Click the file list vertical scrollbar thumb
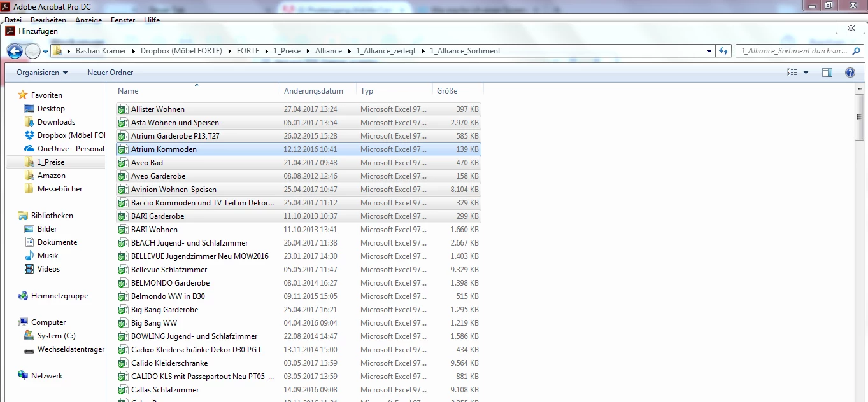Viewport: 868px width, 402px height. (x=860, y=118)
